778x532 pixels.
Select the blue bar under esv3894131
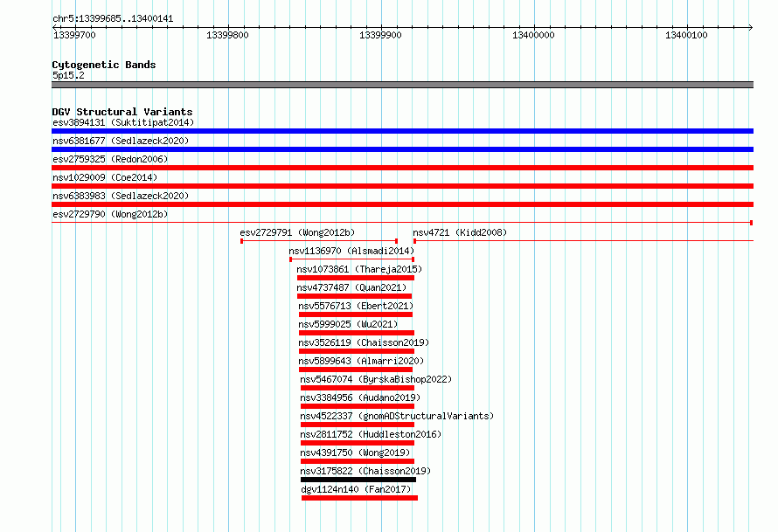[x=402, y=131]
